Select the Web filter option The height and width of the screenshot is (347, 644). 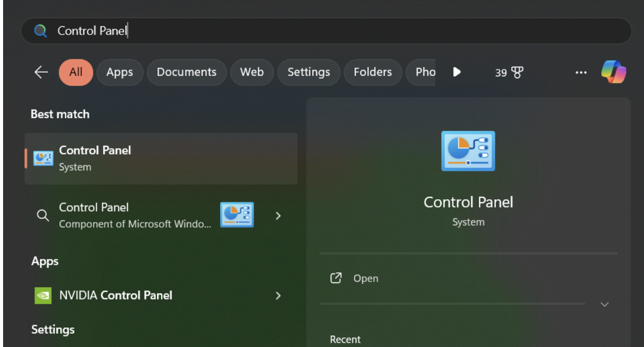(x=252, y=72)
